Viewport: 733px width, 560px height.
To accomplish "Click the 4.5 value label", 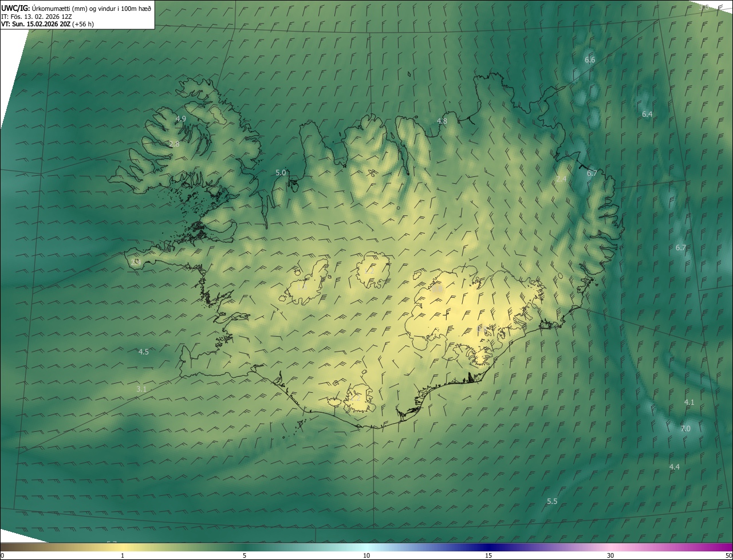I will pos(144,352).
